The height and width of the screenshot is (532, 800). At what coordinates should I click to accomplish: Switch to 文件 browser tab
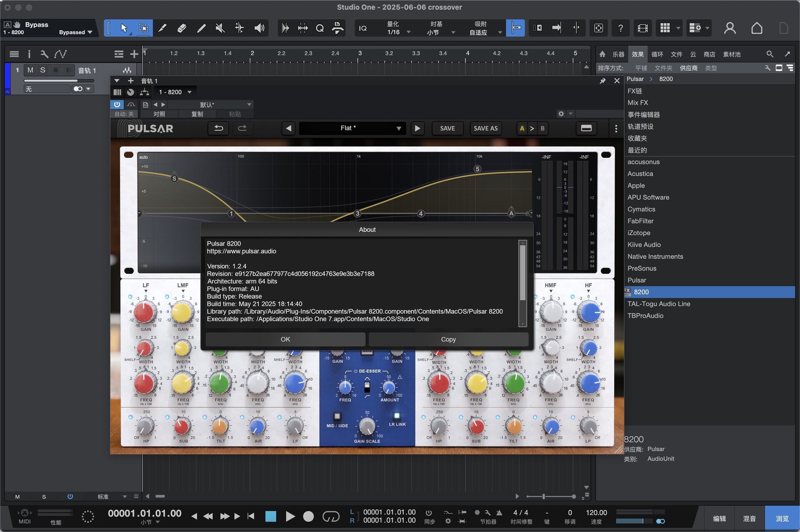click(x=676, y=54)
